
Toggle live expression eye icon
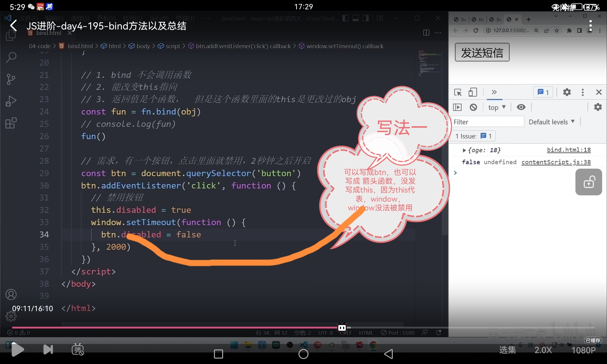click(x=521, y=107)
